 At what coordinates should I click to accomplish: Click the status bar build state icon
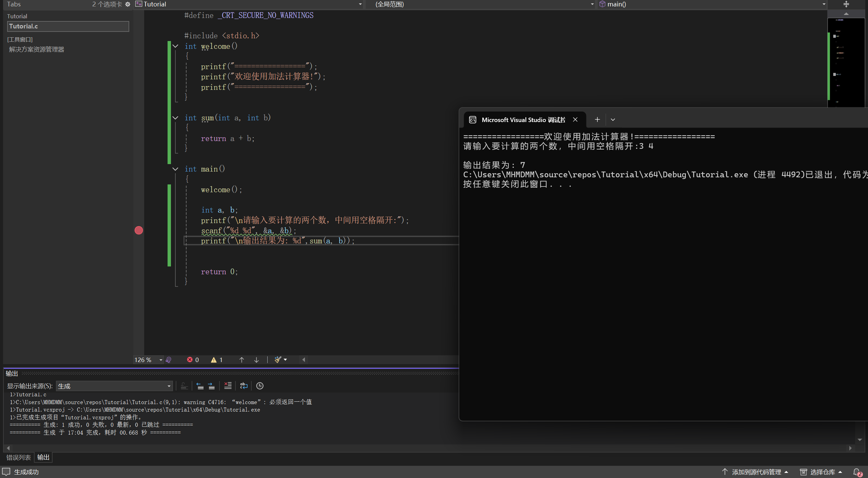(x=6, y=472)
